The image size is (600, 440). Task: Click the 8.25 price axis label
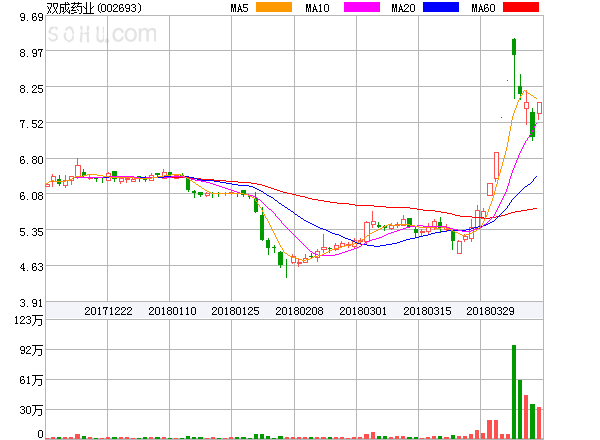coord(31,89)
